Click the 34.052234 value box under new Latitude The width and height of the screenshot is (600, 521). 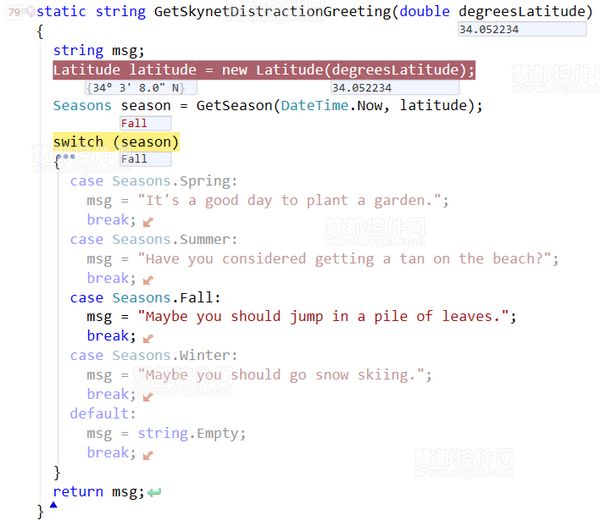tap(395, 88)
